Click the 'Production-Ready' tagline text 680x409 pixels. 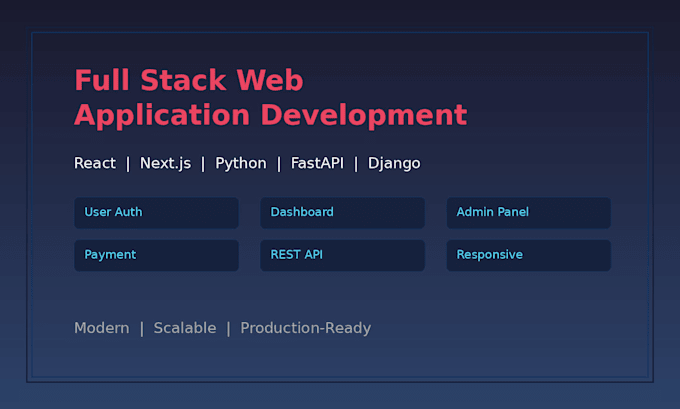[306, 328]
